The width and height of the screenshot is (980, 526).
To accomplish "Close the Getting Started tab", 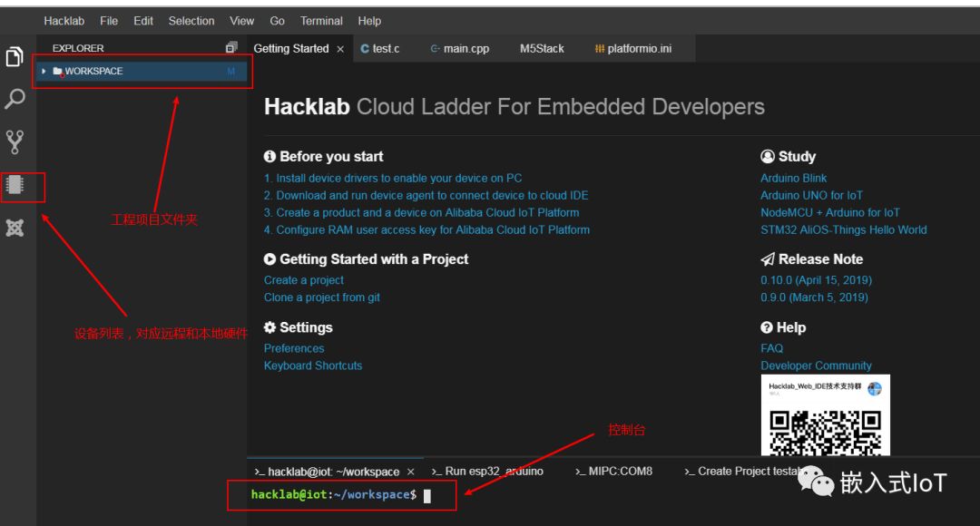I will click(x=340, y=49).
